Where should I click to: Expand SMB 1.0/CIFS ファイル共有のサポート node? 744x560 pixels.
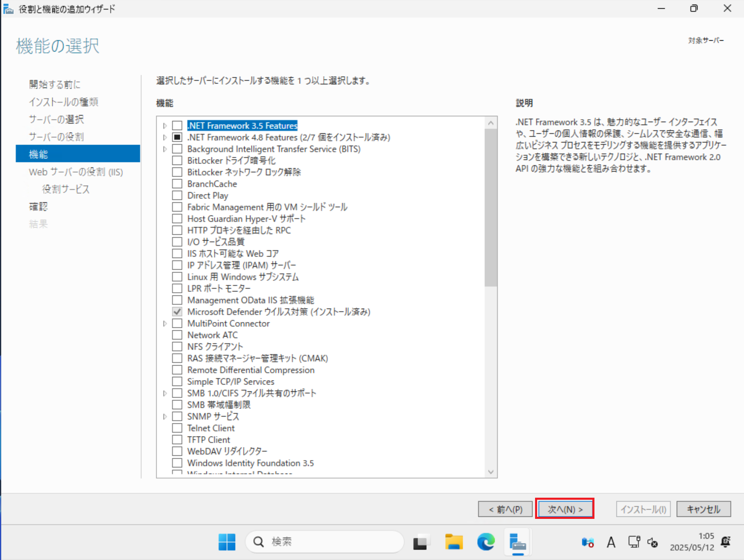tap(165, 393)
